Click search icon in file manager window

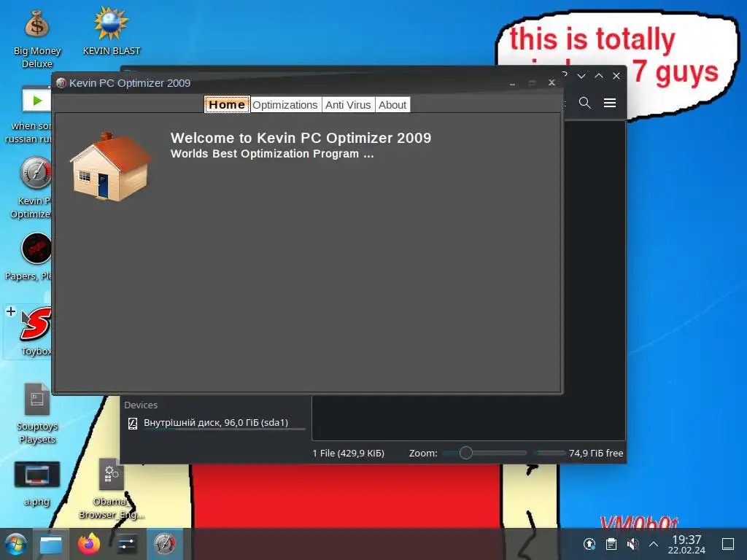pyautogui.click(x=585, y=102)
